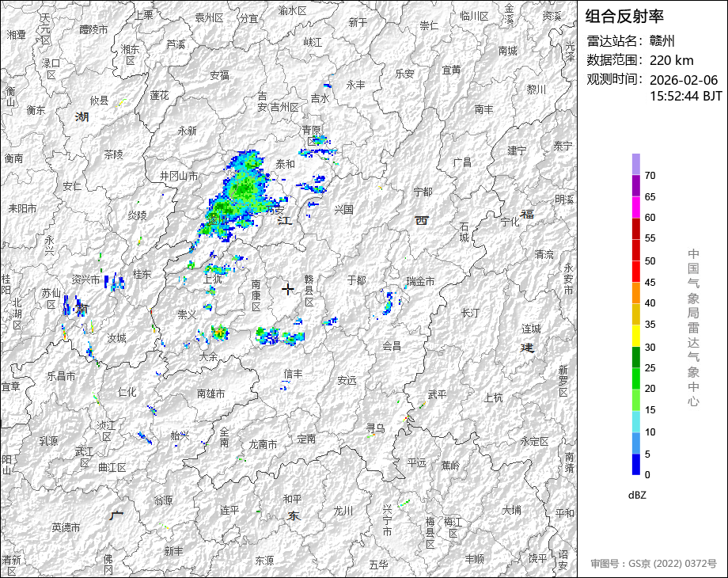Select the 上犹 county label

pos(213,279)
